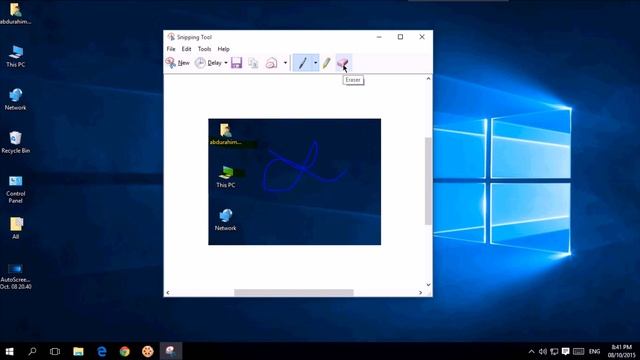Click the scroll down arrow in Snipping Tool
Screen dimensions: 640x360
pyautogui.click(x=428, y=284)
